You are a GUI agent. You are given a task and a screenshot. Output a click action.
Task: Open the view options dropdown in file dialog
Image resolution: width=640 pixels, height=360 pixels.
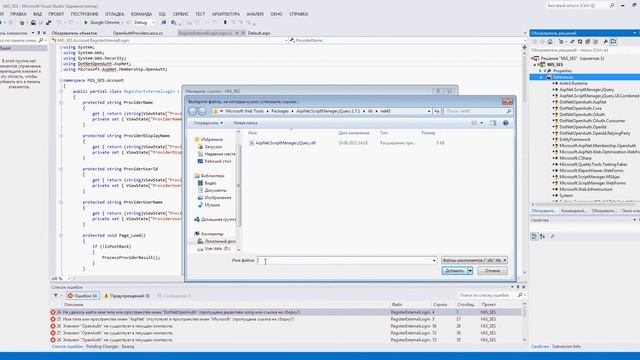482,123
